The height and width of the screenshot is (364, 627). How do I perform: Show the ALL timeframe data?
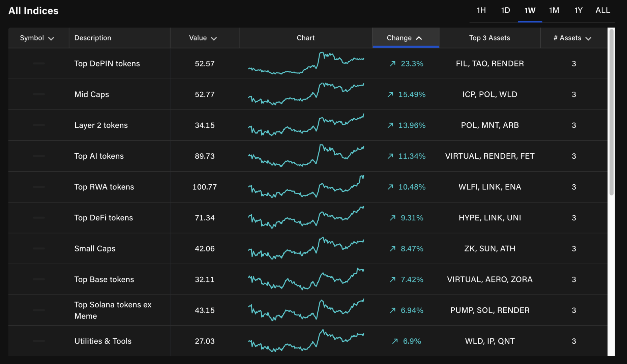point(602,10)
